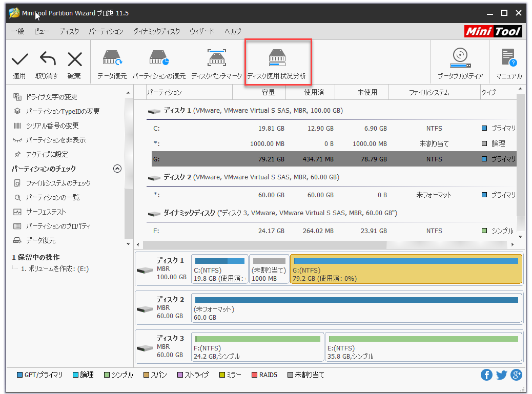Select ドライブ文字の変更 in the sidebar
Image resolution: width=532 pixels, height=394 pixels.
tap(52, 97)
